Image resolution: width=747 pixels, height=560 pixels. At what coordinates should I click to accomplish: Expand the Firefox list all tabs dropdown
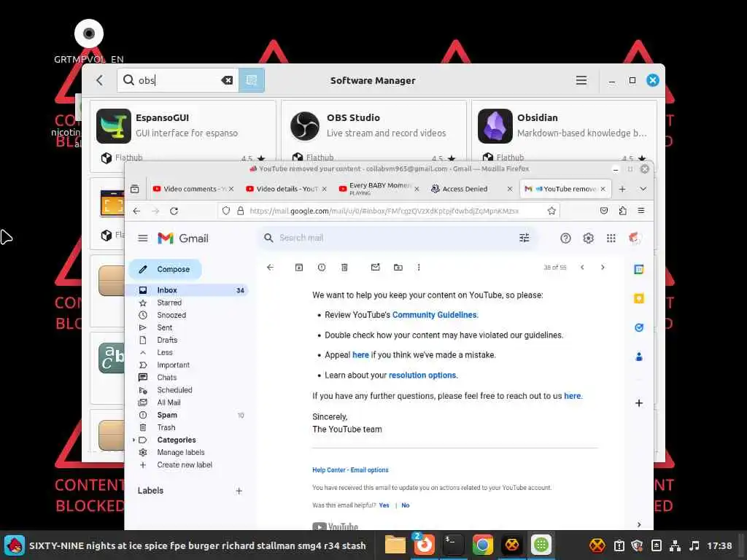(643, 189)
